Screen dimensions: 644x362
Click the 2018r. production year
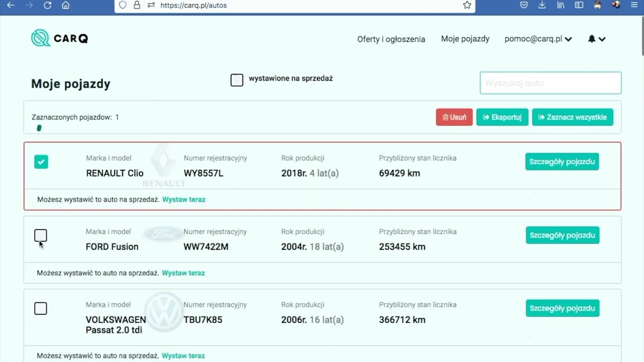point(294,173)
